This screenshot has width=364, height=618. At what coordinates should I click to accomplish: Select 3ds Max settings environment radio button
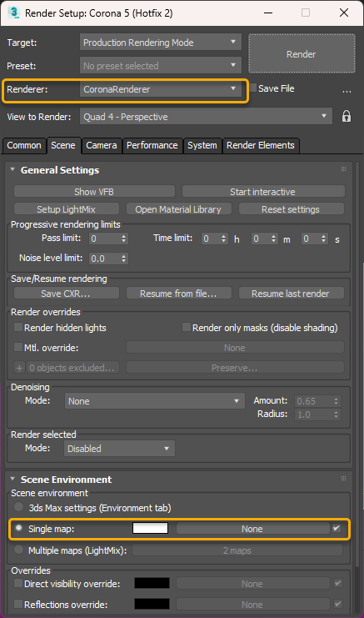coord(18,507)
